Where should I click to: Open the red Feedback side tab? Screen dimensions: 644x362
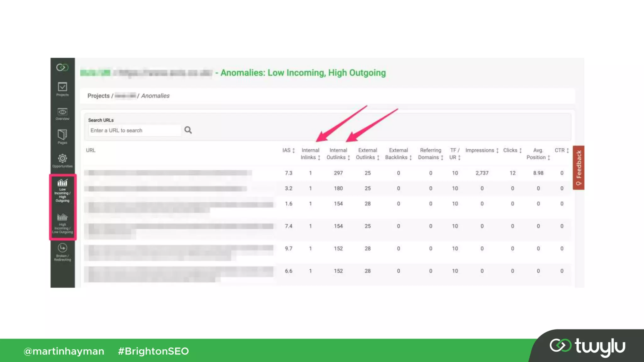click(578, 167)
